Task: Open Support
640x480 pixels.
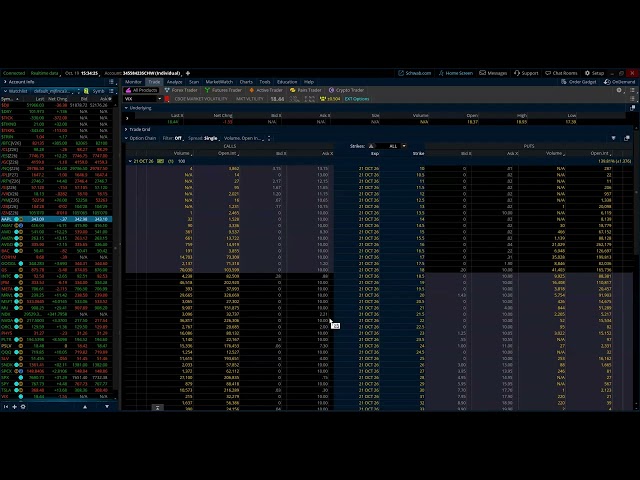Action: pos(526,73)
